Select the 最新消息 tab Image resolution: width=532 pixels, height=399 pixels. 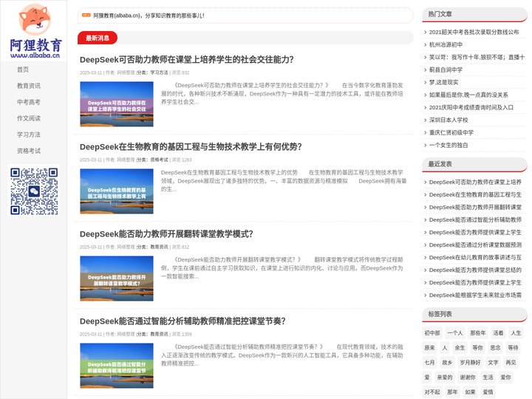98,38
